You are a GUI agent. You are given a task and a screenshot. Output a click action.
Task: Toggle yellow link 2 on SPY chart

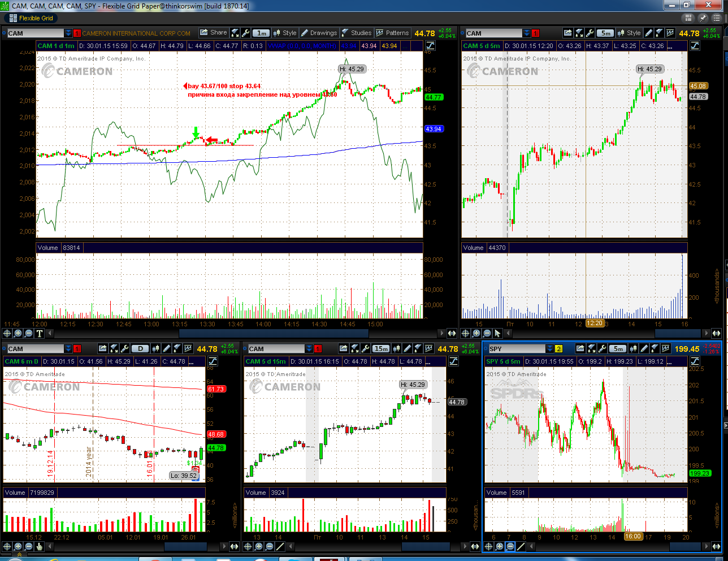click(558, 348)
